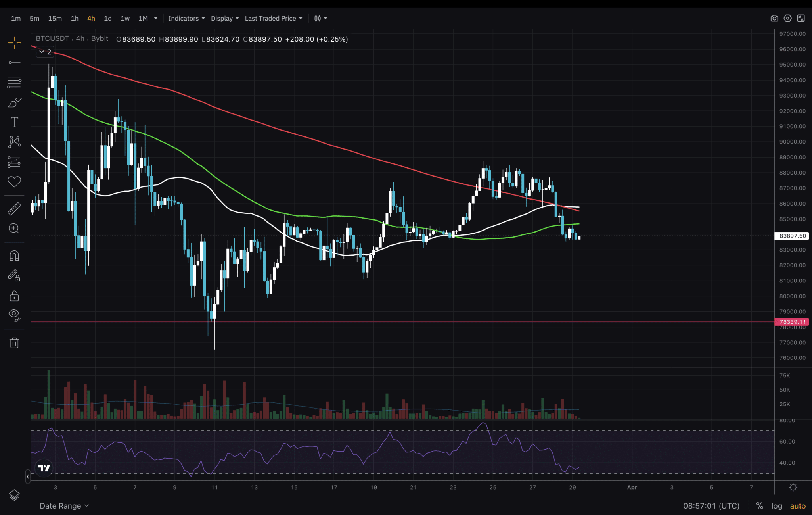812x515 pixels.
Task: Expand more timeframes dropdown arrow
Action: click(x=156, y=18)
